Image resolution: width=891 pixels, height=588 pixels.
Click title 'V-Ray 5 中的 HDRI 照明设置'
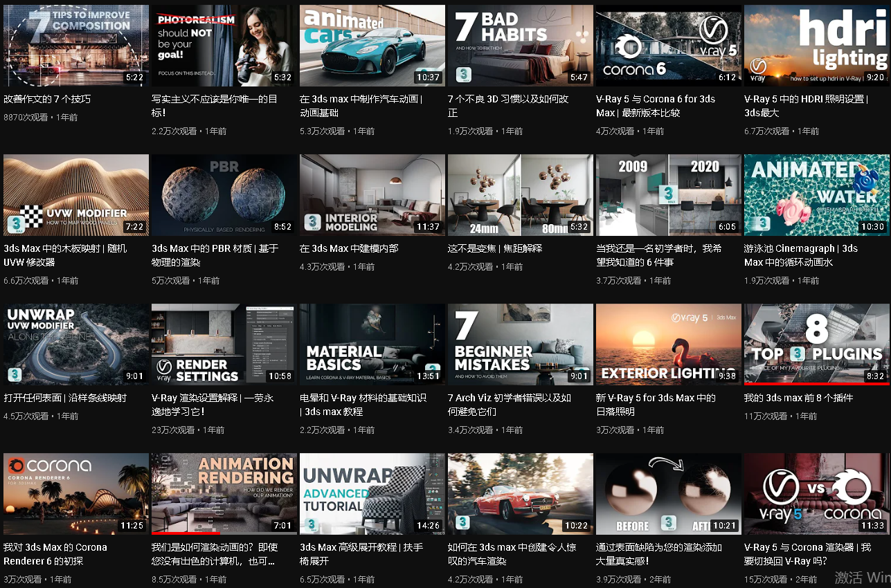tap(804, 106)
